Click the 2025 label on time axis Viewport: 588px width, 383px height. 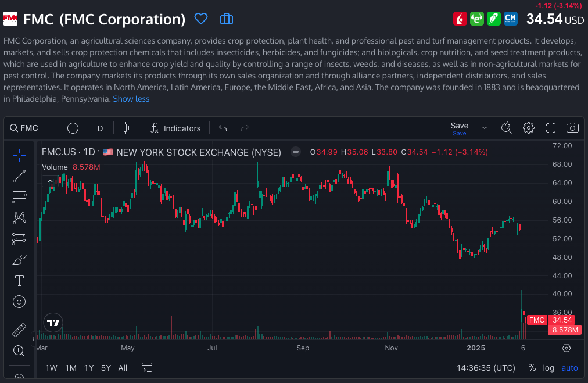click(476, 348)
